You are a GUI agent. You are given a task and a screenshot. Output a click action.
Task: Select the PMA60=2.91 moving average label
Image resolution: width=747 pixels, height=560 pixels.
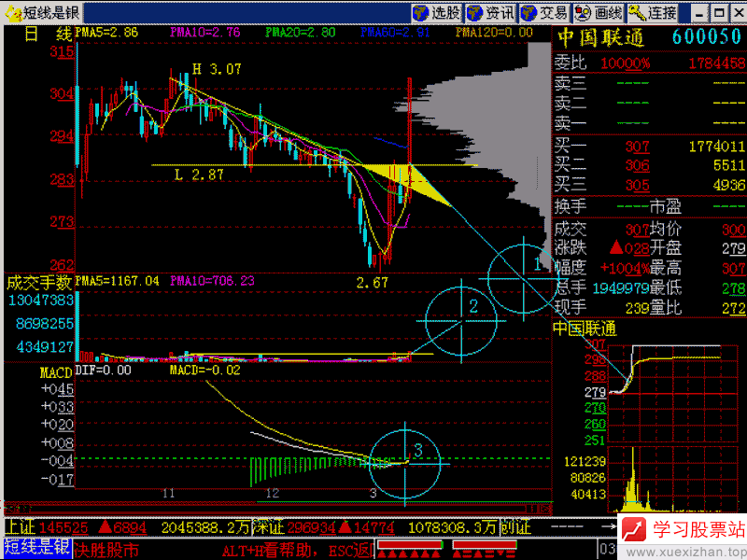(x=395, y=33)
